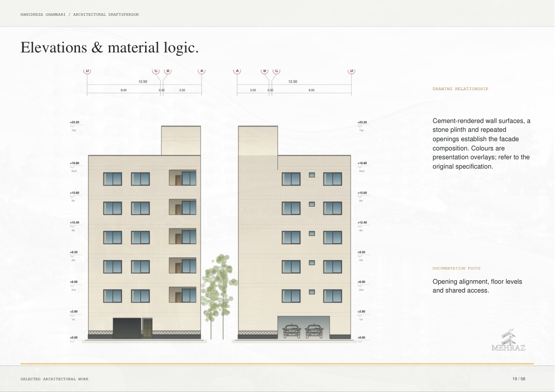Viewport: 555px width, 392px height.
Task: Select the text "Opening alignment, floor levels and shared access."
Action: [477, 286]
